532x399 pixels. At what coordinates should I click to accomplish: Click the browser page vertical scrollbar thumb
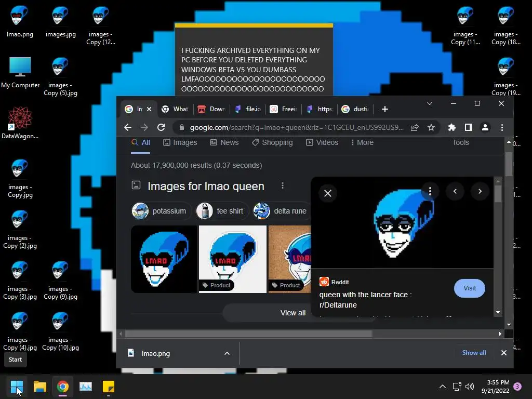coord(509,164)
